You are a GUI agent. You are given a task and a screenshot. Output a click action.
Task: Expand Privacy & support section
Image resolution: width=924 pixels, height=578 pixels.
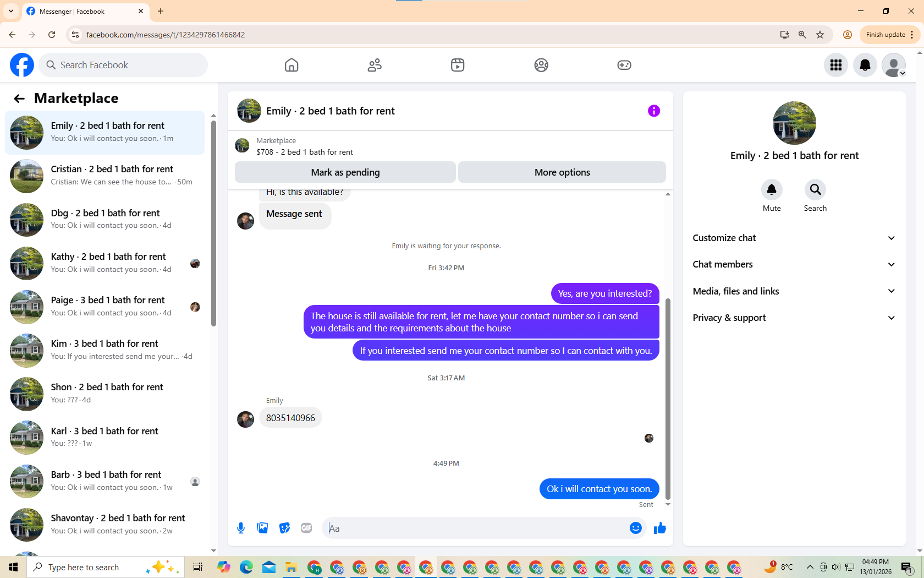click(794, 318)
